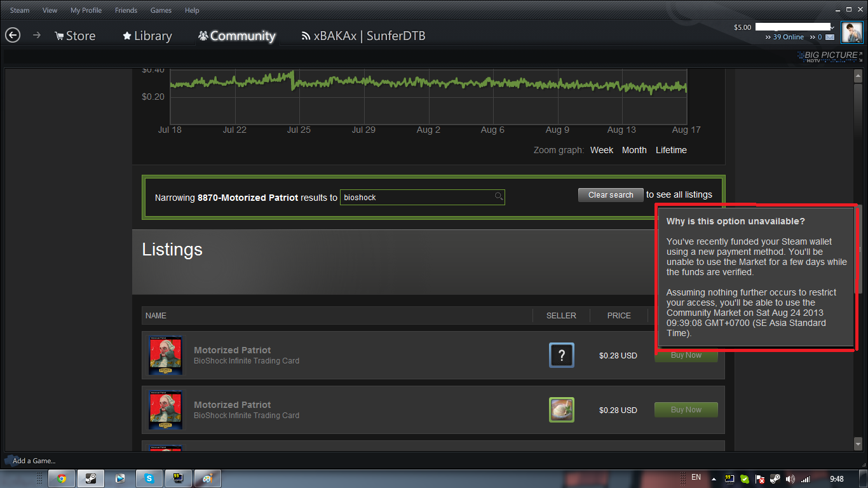868x488 pixels.
Task: Click the EN language indicator
Action: pyautogui.click(x=696, y=477)
